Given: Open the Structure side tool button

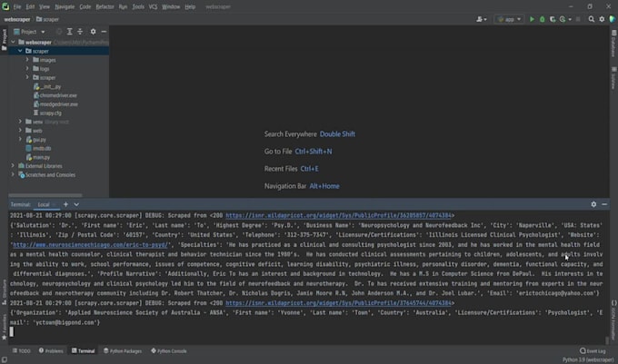Looking at the screenshot, I should [4, 292].
